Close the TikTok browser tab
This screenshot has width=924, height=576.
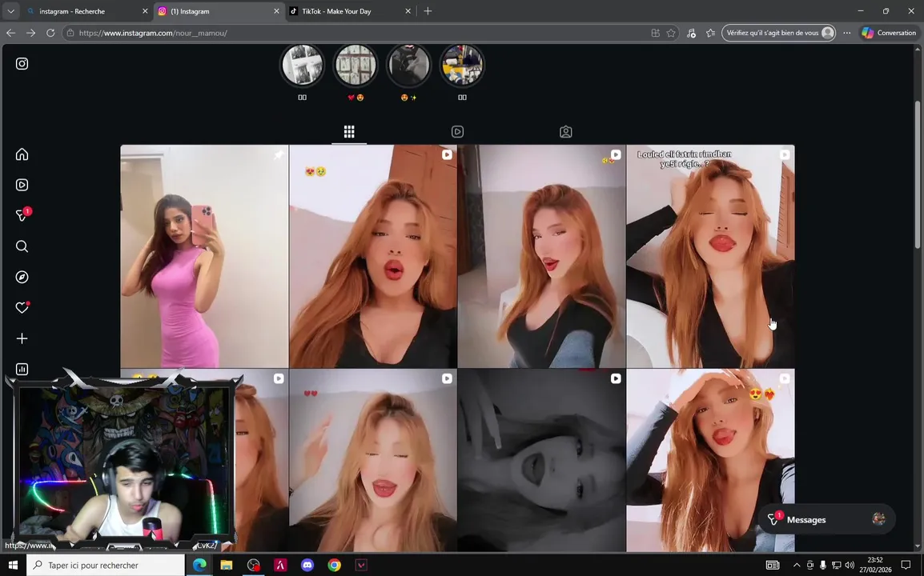(x=408, y=11)
